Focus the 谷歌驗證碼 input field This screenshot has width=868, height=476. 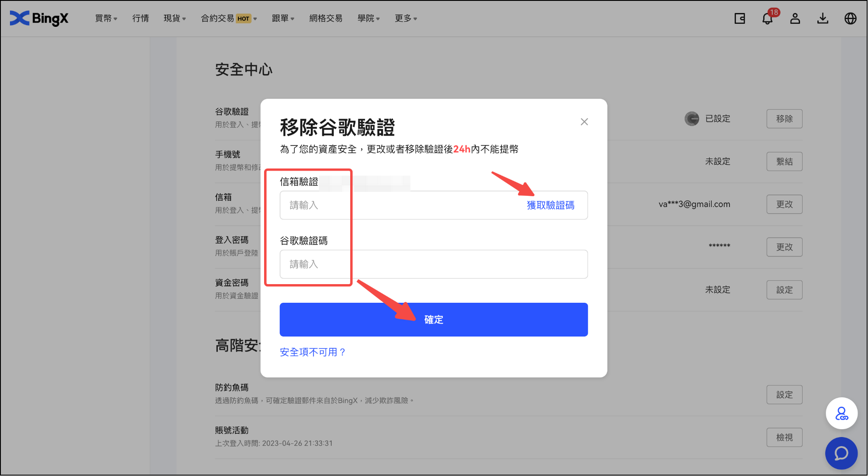tap(433, 264)
